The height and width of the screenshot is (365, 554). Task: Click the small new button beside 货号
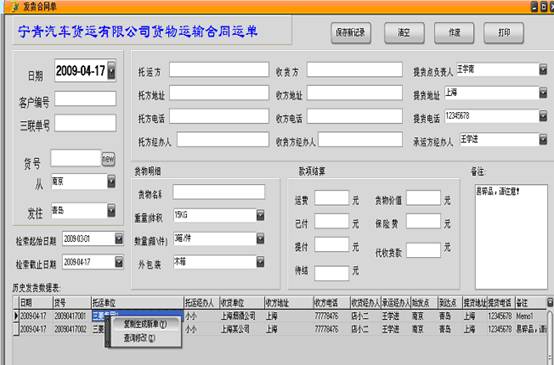[x=108, y=159]
